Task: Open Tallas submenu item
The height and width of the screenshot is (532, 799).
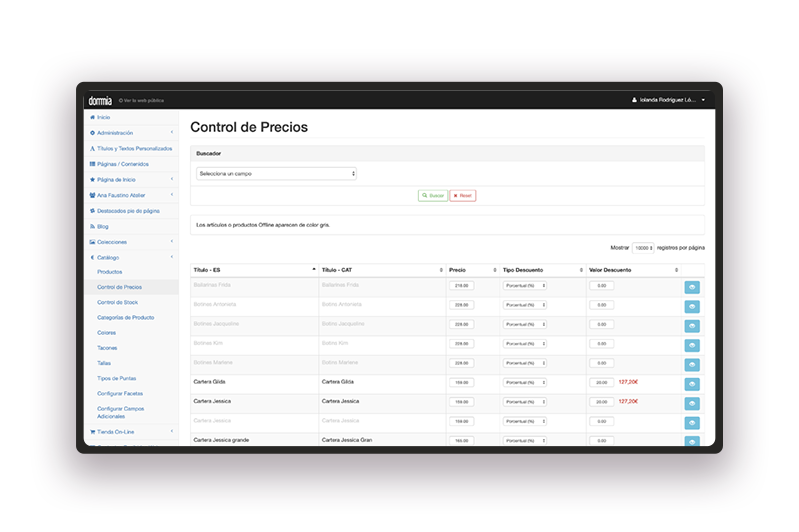Action: [x=104, y=363]
